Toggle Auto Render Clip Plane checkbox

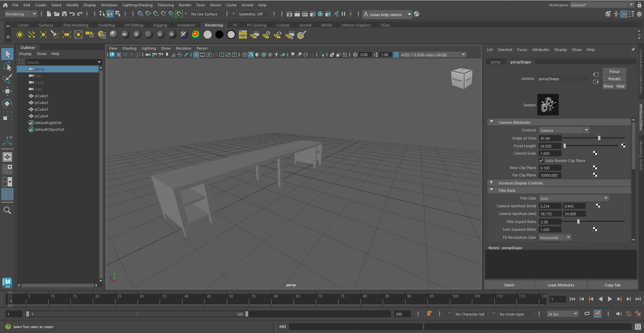coord(541,161)
